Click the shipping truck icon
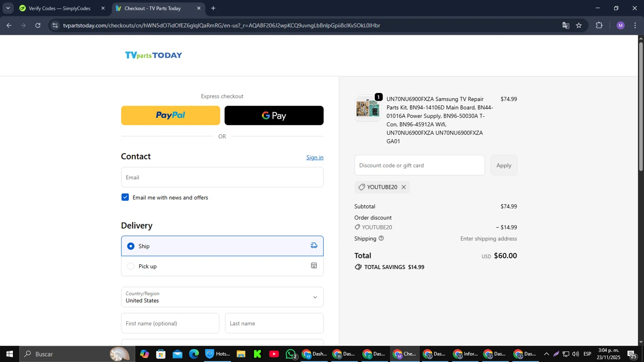The width and height of the screenshot is (644, 362). [x=314, y=246]
